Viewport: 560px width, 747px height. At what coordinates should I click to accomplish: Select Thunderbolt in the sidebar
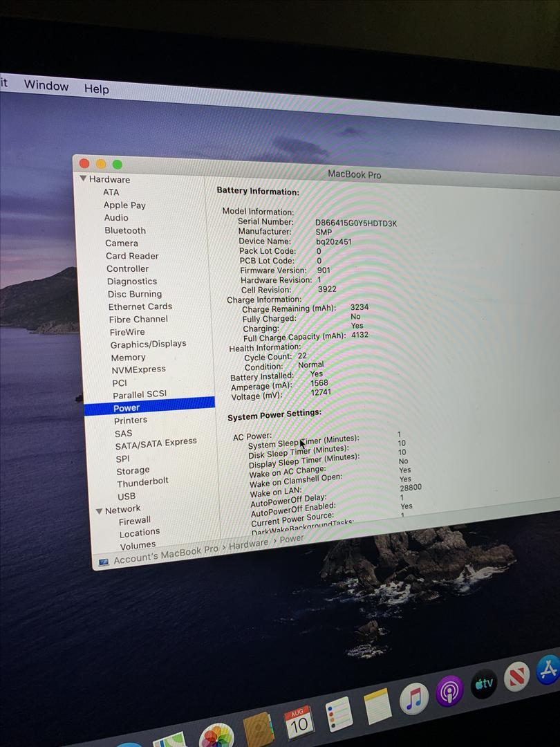(142, 483)
